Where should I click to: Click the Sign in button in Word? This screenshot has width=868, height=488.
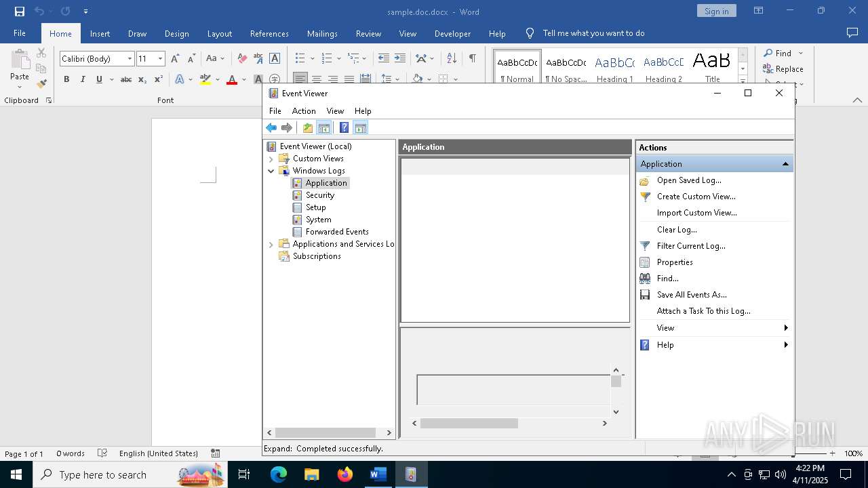coord(716,11)
